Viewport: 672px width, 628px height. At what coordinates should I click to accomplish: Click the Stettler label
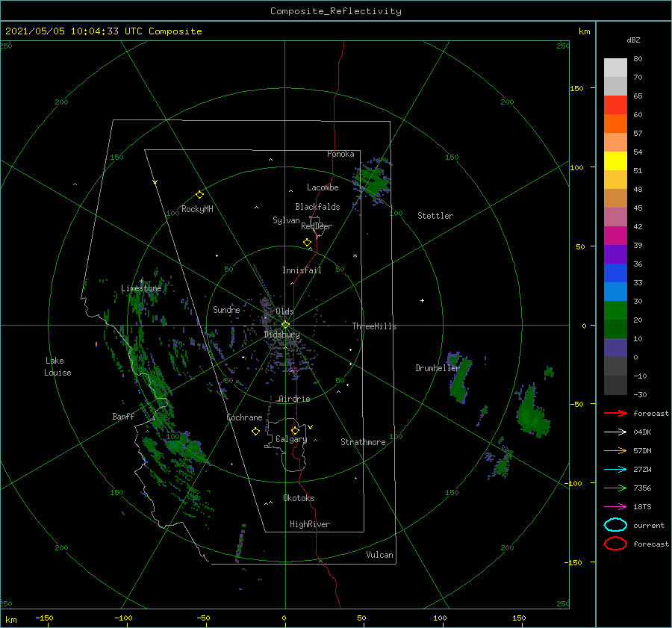click(x=435, y=216)
